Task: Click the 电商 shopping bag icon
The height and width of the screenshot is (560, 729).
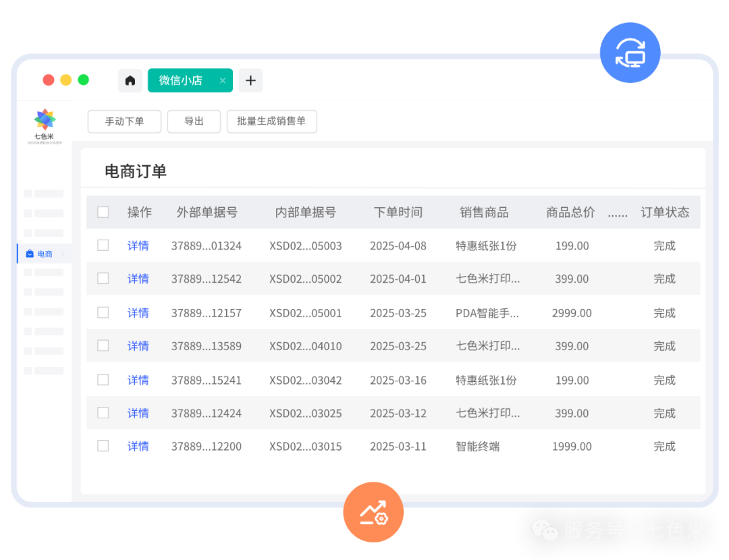Action: coord(29,254)
